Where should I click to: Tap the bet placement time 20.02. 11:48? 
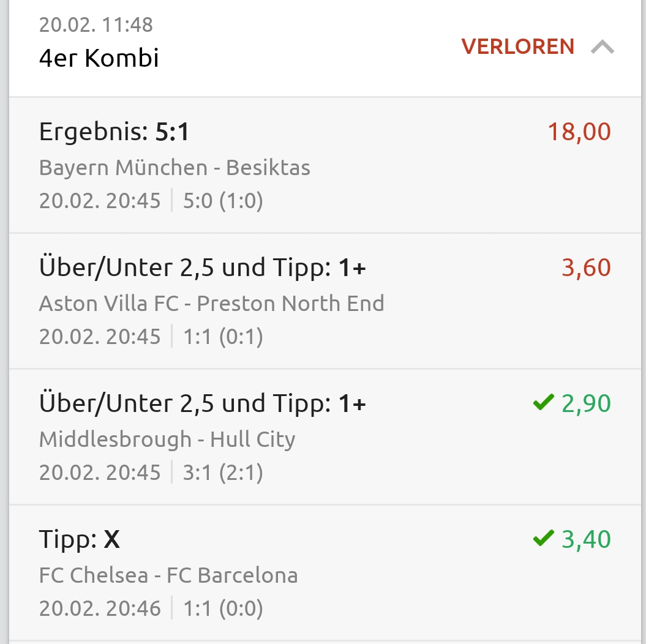[x=96, y=24]
